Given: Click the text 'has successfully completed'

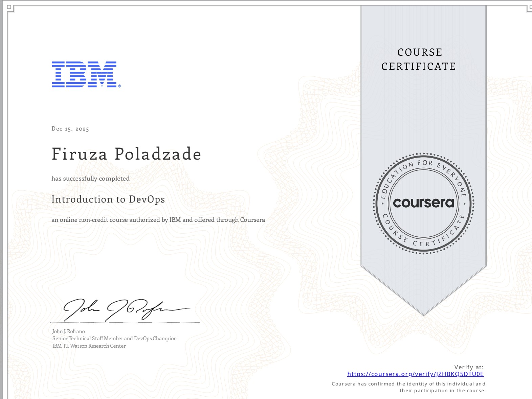Looking at the screenshot, I should [90, 179].
